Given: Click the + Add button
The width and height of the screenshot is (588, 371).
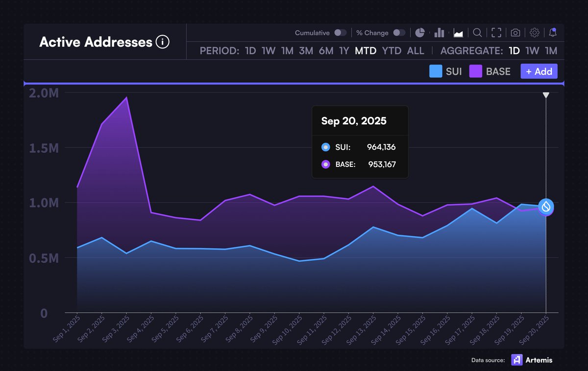Looking at the screenshot, I should [539, 71].
